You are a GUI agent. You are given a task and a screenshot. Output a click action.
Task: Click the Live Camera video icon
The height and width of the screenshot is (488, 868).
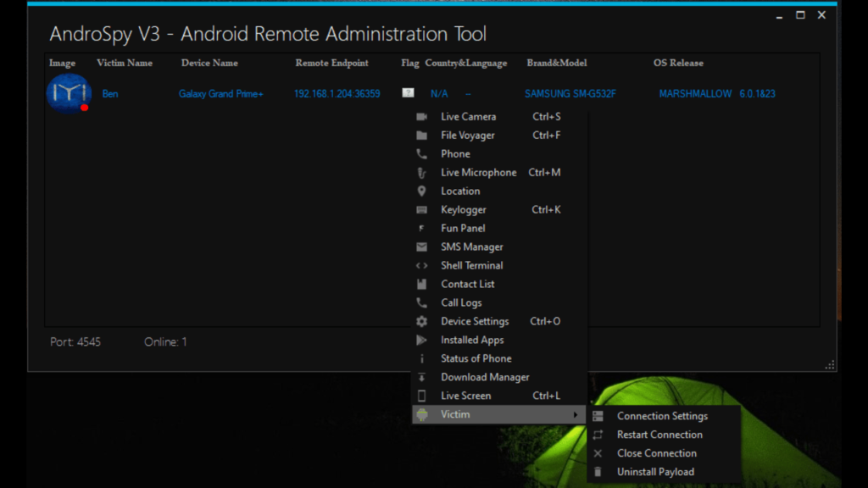[x=422, y=117]
